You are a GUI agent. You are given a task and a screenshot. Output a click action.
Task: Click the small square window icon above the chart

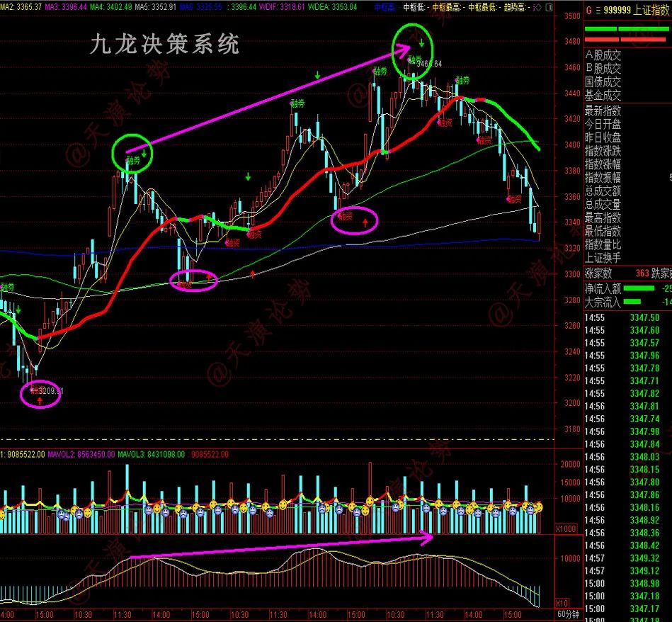tap(549, 7)
